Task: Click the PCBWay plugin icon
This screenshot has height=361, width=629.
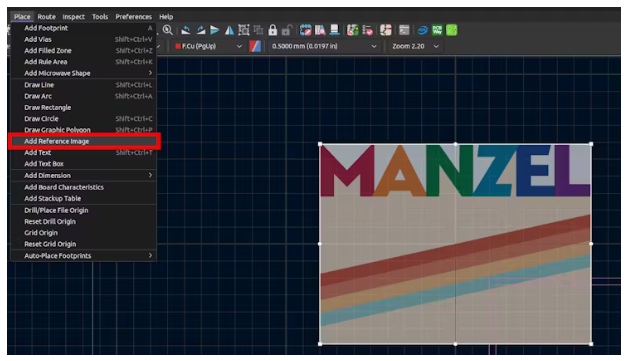Action: coord(437,30)
